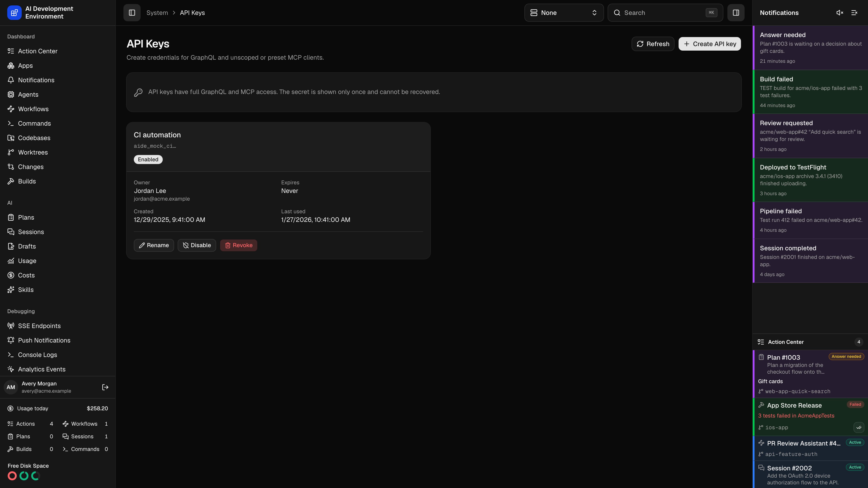Click Create API key button

(710, 44)
